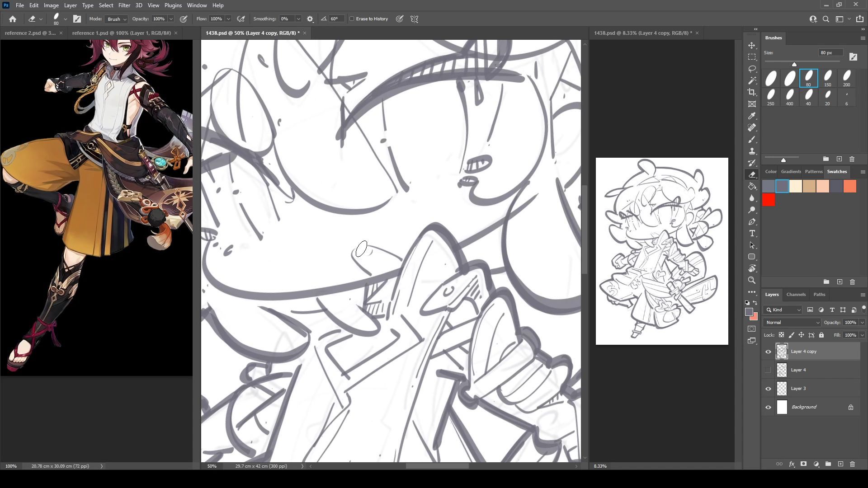The height and width of the screenshot is (488, 868).
Task: Select the Paint Bucket tool
Action: (x=752, y=187)
